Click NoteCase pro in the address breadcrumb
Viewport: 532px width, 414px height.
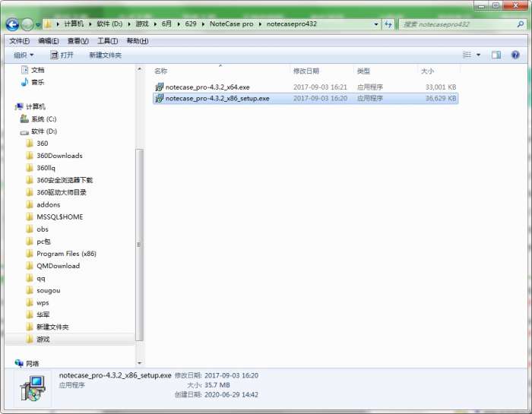231,24
